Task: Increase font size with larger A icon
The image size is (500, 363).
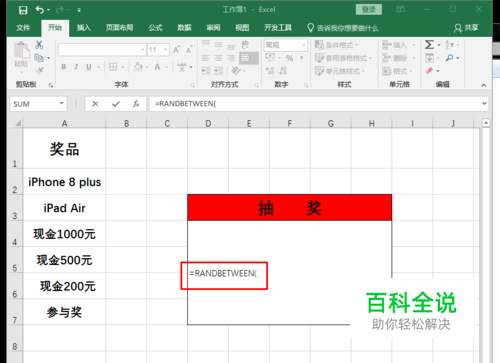Action: (x=176, y=50)
